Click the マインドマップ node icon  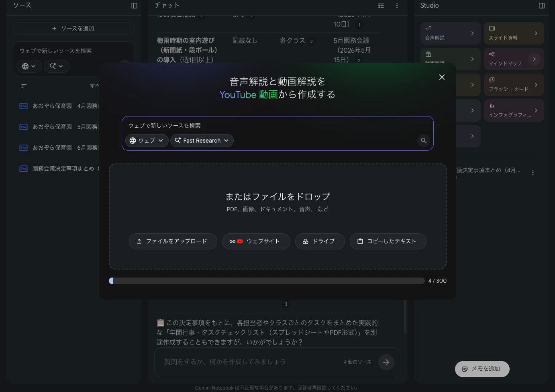pos(492,54)
